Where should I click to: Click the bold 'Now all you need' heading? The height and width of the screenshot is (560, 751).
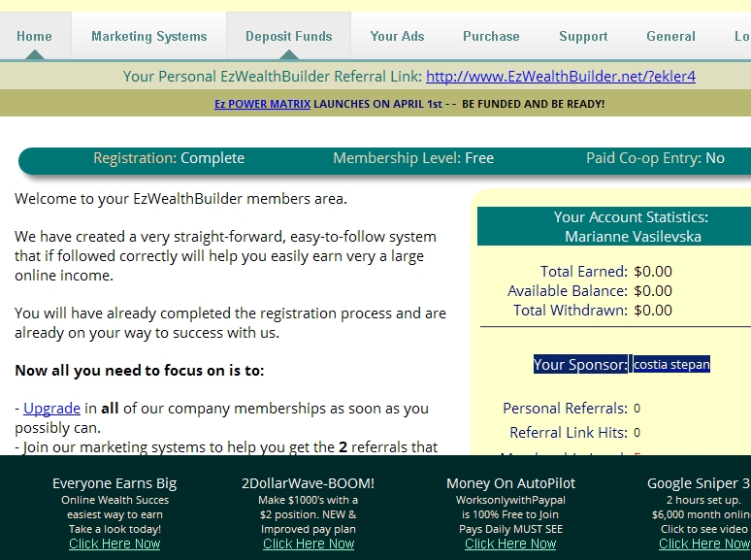140,371
